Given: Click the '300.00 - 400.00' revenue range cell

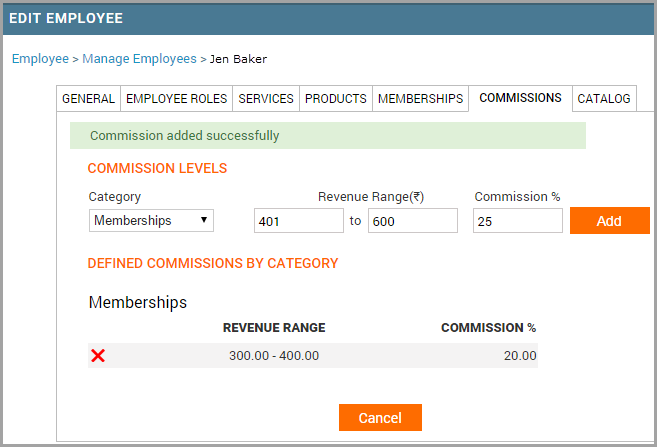Looking at the screenshot, I should coord(274,356).
